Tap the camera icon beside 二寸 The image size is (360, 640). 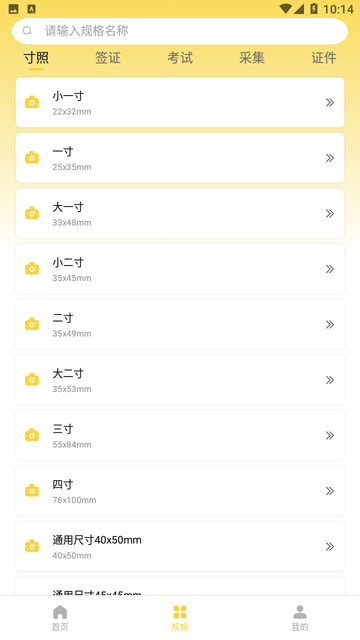(32, 324)
